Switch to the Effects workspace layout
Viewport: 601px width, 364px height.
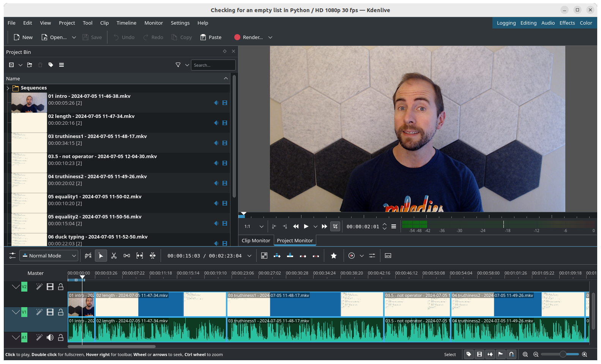567,23
